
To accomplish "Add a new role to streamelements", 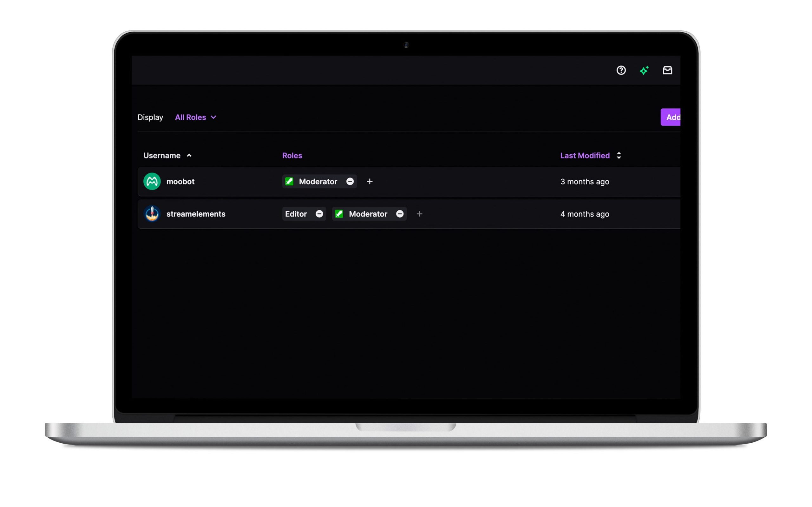I will [419, 214].
